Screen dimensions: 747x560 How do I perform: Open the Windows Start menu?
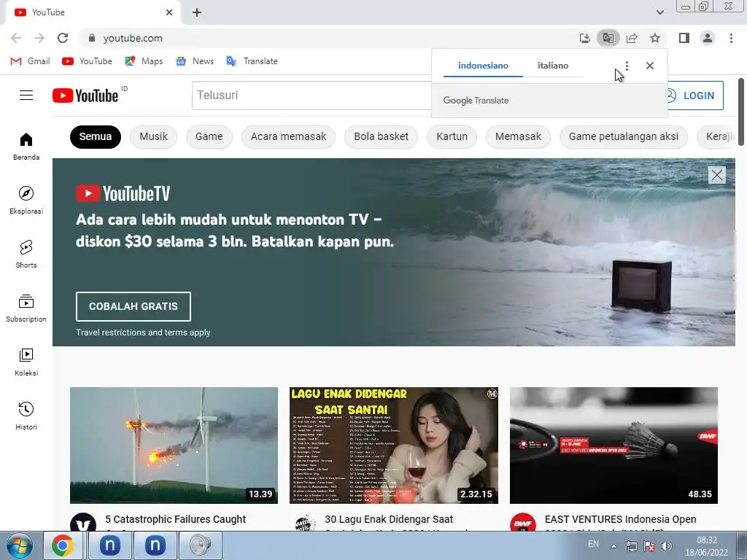[x=20, y=545]
